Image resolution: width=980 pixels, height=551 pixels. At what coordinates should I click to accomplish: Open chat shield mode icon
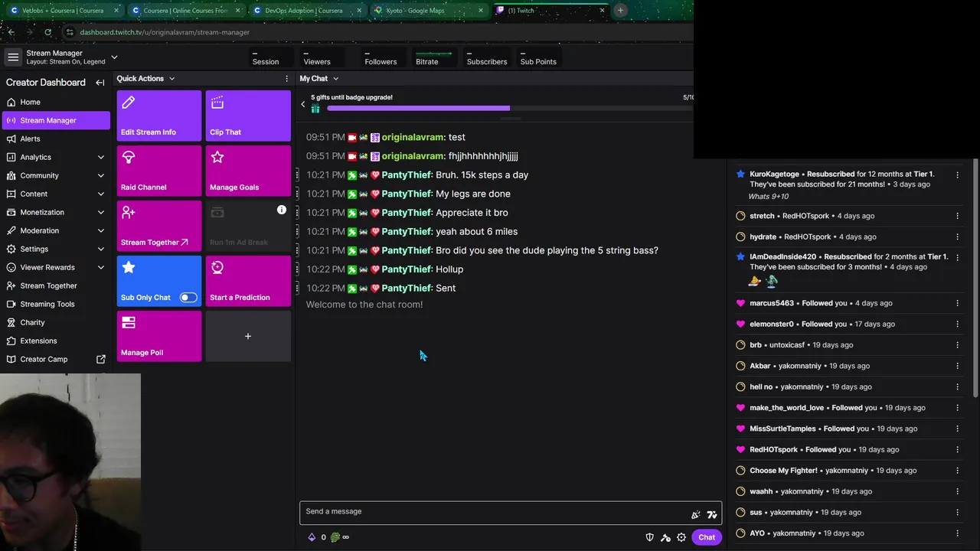tap(650, 537)
